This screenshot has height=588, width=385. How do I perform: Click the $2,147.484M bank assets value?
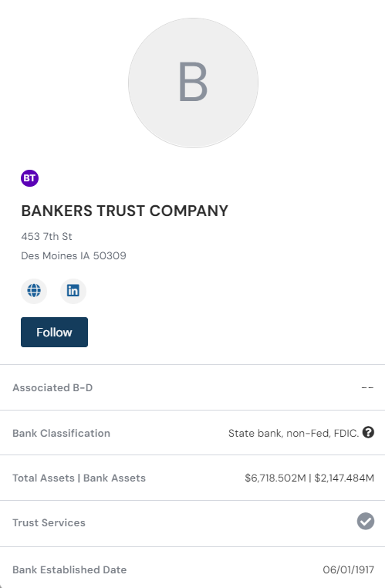pos(344,478)
